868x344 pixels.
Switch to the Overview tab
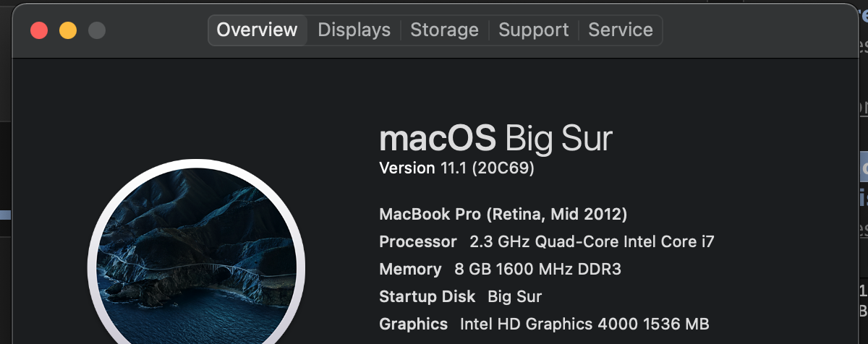click(x=257, y=30)
